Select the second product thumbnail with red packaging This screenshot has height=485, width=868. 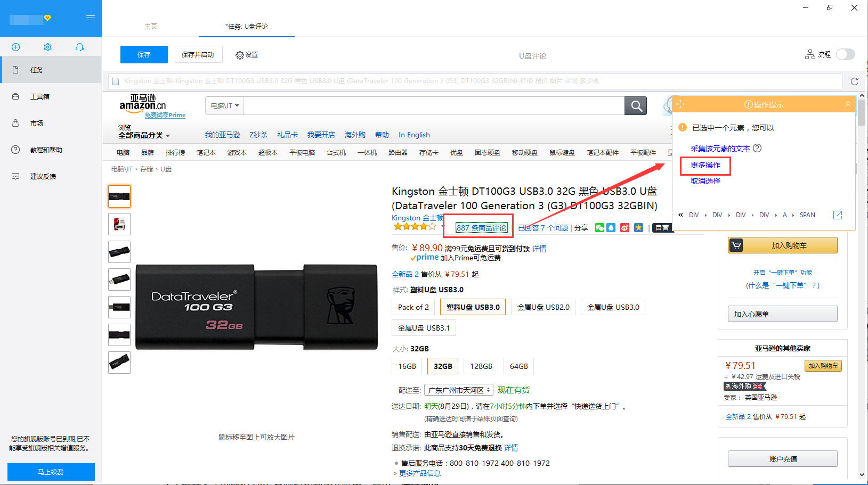point(119,224)
